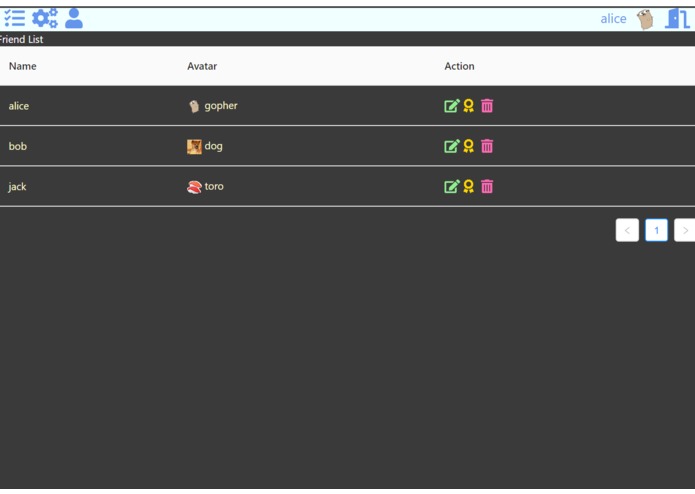Open the user profile icon in header
The width and height of the screenshot is (695, 494).
pos(74,19)
